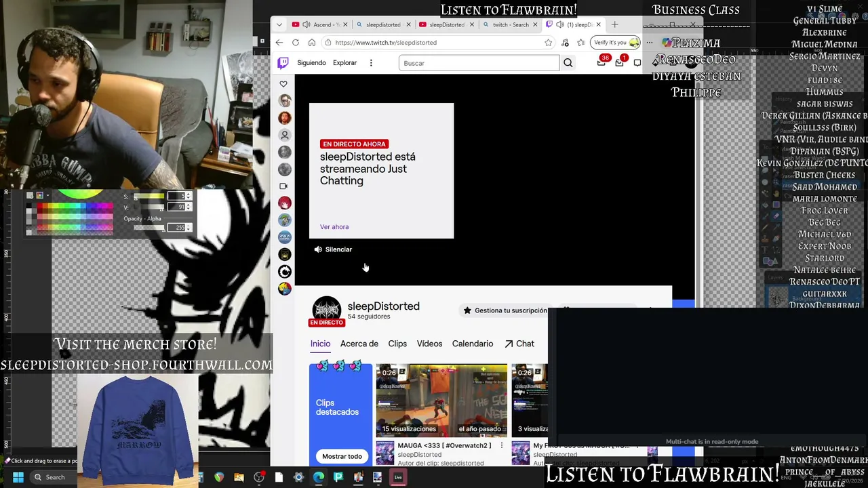Open Twitch whispers chat bubble icon
The image size is (868, 488).
pyautogui.click(x=637, y=63)
